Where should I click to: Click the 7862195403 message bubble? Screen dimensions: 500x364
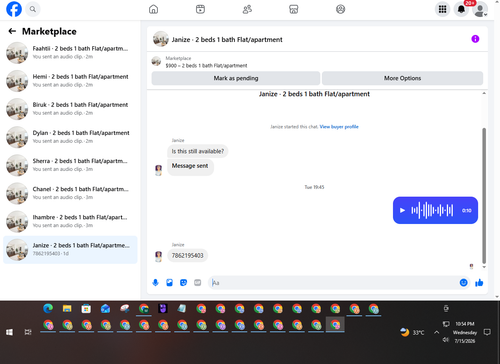[x=187, y=256]
